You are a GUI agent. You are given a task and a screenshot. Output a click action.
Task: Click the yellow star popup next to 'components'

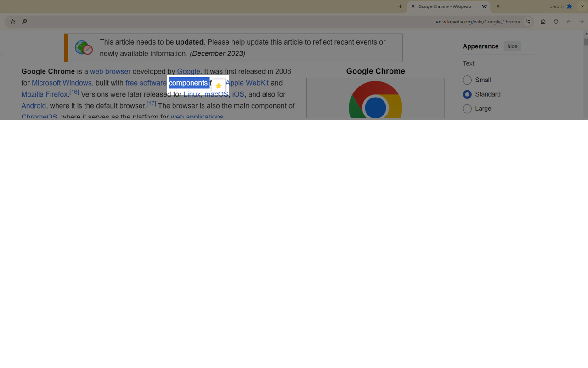[x=219, y=86]
